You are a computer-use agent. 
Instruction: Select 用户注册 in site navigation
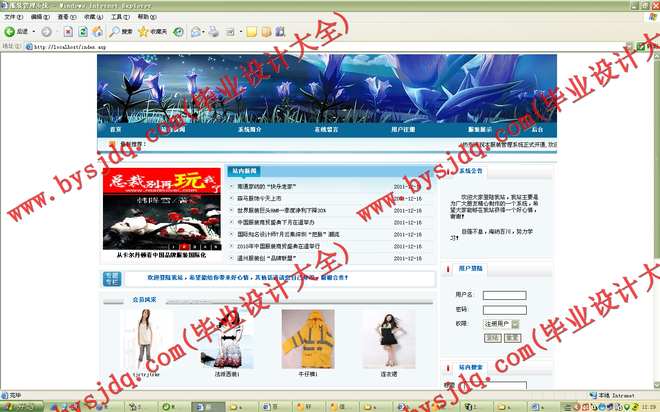[403, 129]
